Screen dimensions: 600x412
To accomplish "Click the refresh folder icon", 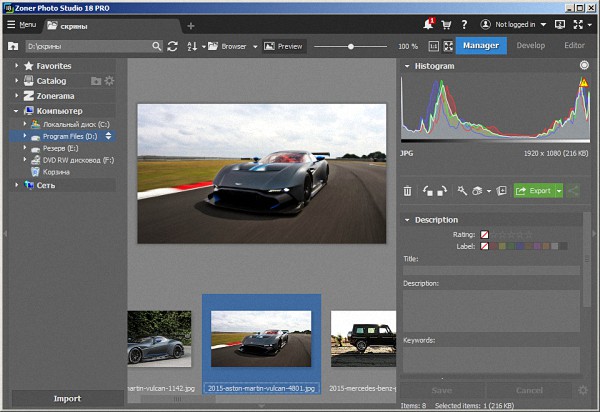I will click(173, 46).
